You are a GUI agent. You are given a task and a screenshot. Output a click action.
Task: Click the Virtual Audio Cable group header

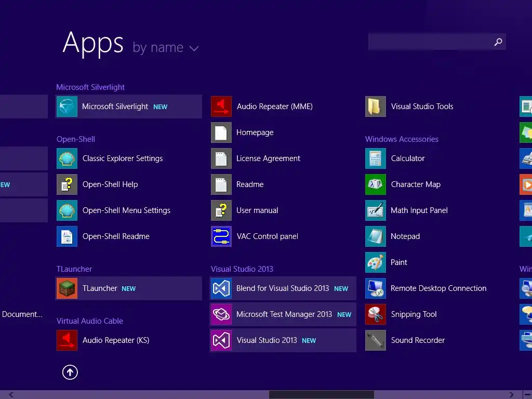point(89,321)
